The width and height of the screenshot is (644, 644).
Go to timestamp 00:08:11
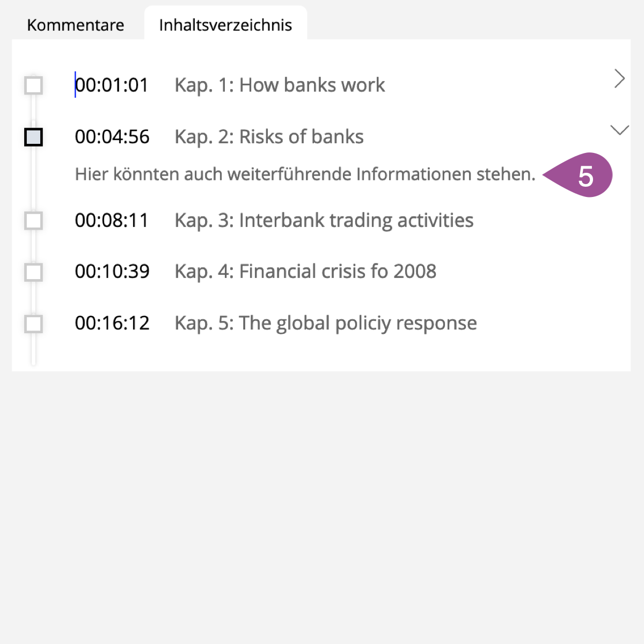pyautogui.click(x=112, y=221)
